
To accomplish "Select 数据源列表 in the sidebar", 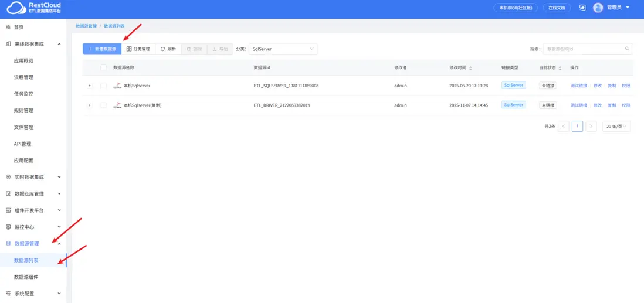I will tap(33, 260).
